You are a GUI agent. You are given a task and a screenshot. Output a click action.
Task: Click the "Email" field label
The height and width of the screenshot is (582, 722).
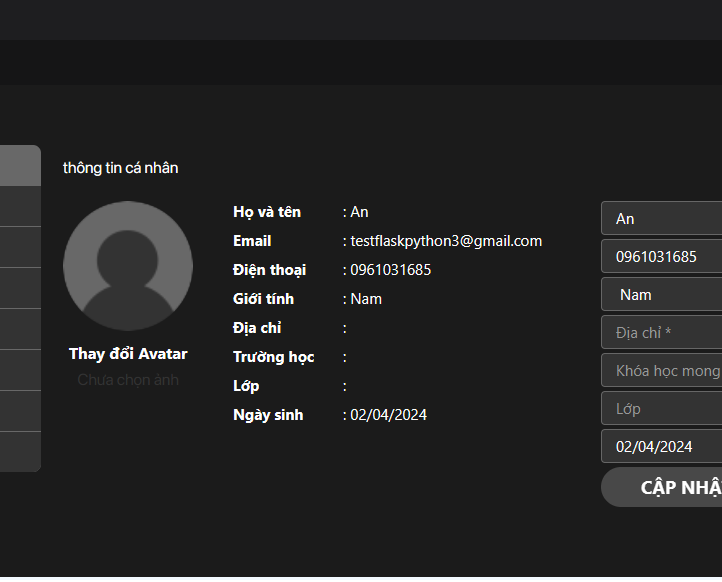tap(252, 241)
